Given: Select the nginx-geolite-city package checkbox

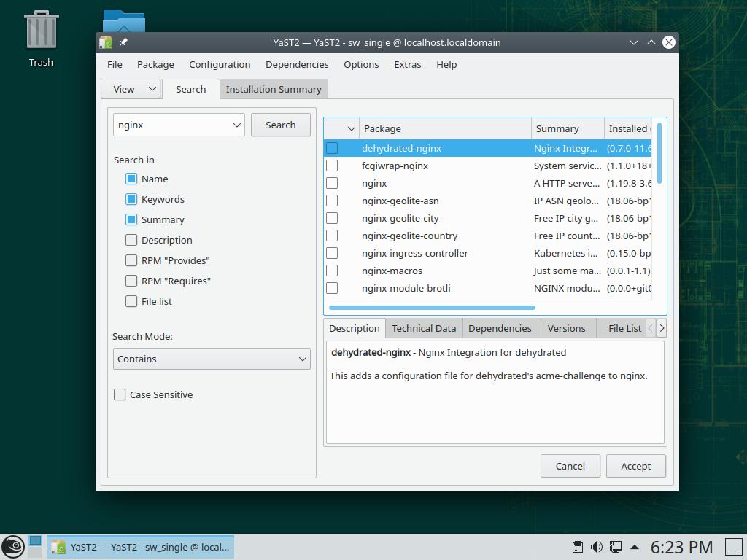Looking at the screenshot, I should pyautogui.click(x=332, y=218).
